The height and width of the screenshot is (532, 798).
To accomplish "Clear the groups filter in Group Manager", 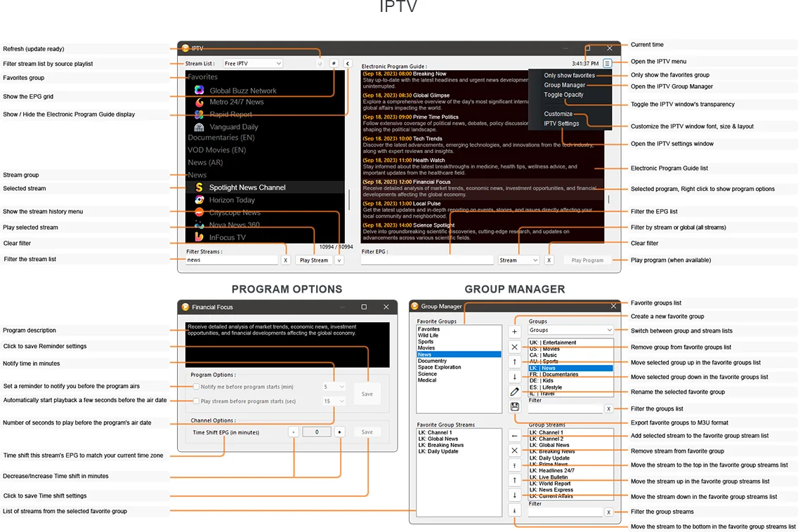I will 608,409.
